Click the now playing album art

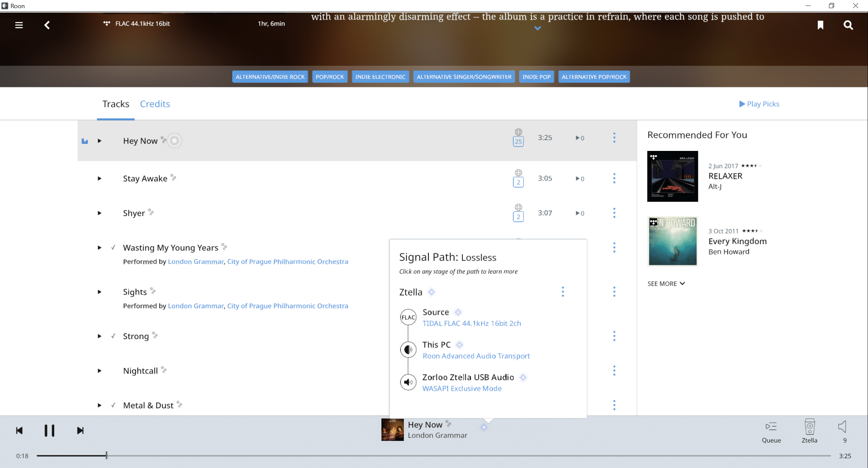(x=392, y=430)
